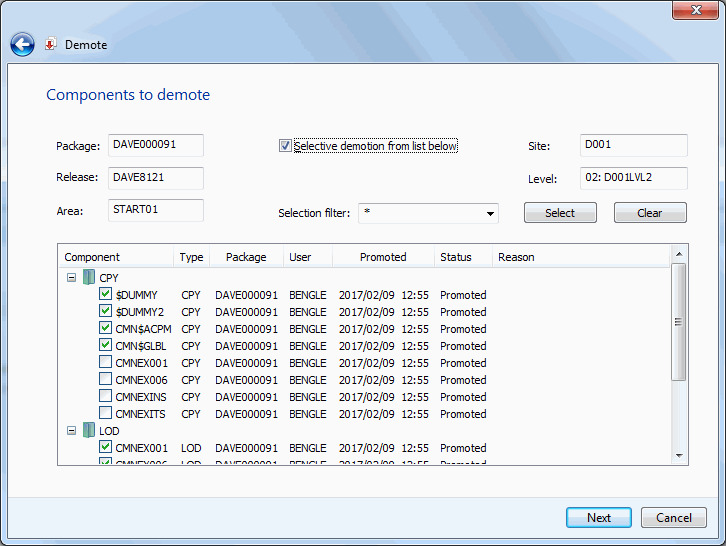The height and width of the screenshot is (546, 726).
Task: Go back with the blue arrow button
Action: [22, 45]
